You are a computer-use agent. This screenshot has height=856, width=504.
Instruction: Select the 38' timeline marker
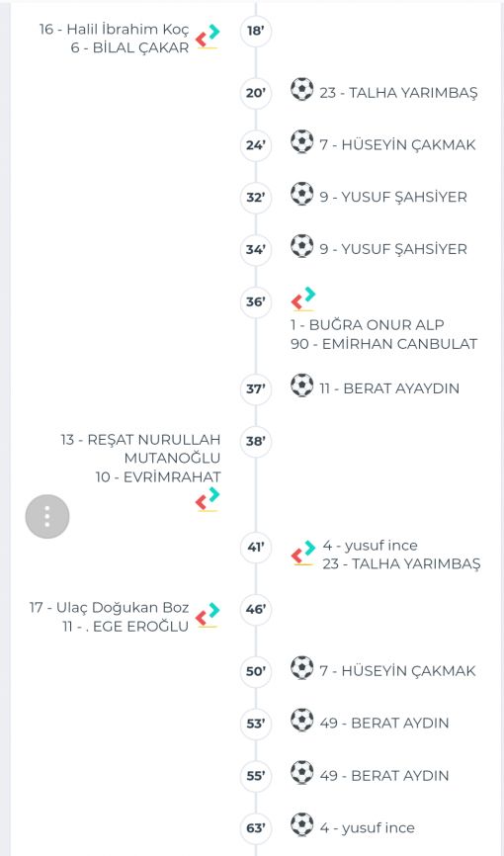click(256, 441)
